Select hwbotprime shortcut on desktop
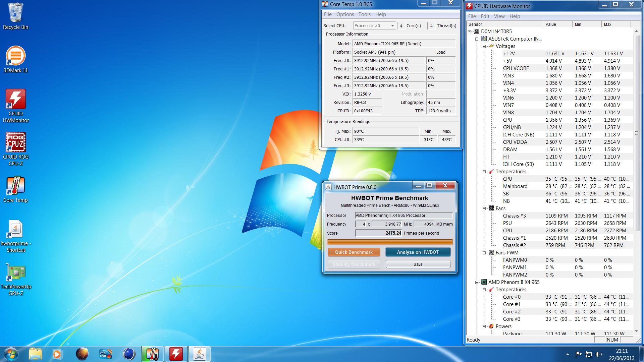 [x=15, y=236]
